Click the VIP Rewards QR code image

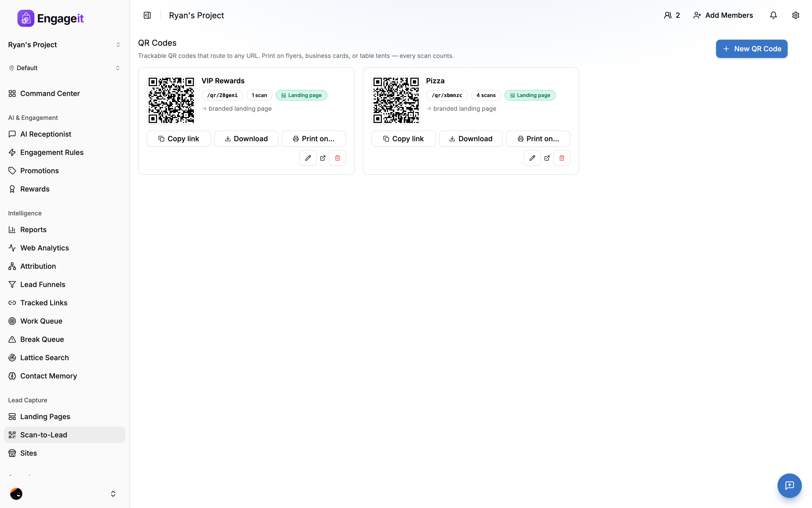[x=171, y=100]
